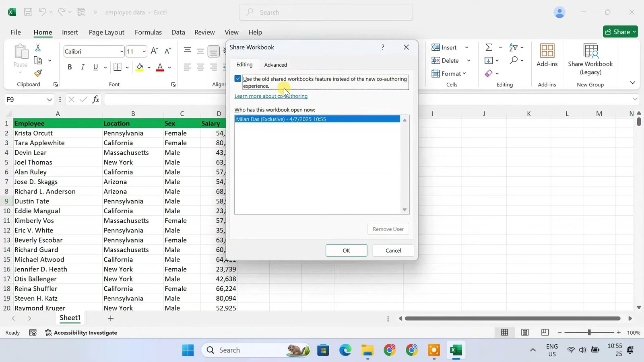Screen dimensions: 644x362
Task: Click the Format Painter brush icon
Action: 38,73
